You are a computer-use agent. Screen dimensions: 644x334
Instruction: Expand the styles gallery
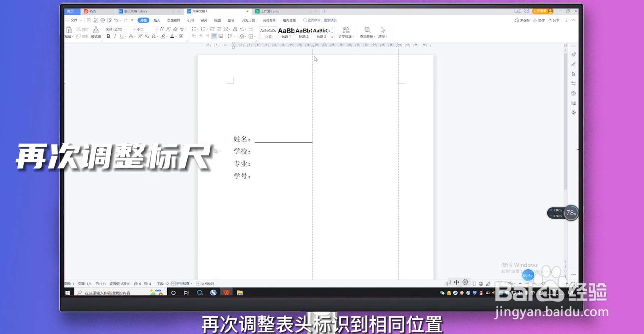[x=332, y=37]
